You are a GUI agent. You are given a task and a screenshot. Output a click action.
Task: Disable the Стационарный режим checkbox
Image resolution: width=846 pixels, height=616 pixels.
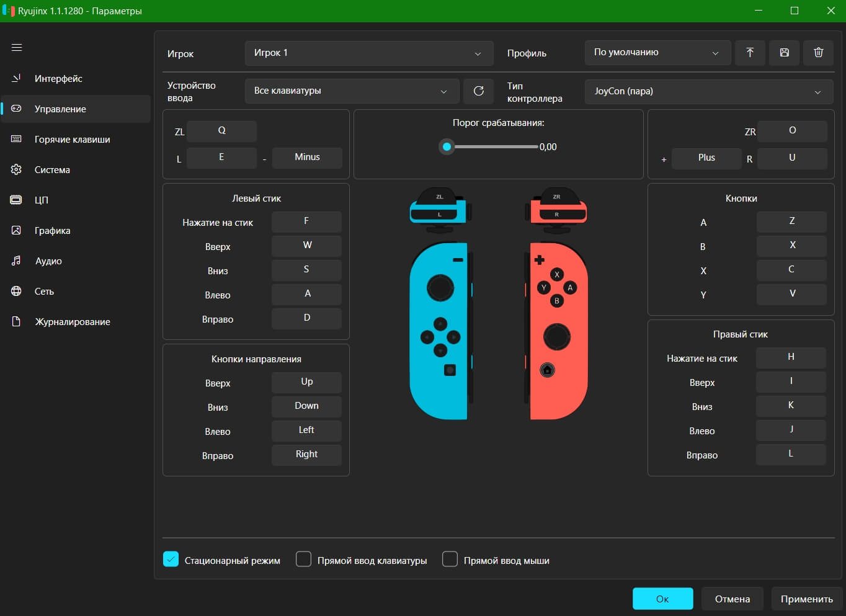[171, 559]
